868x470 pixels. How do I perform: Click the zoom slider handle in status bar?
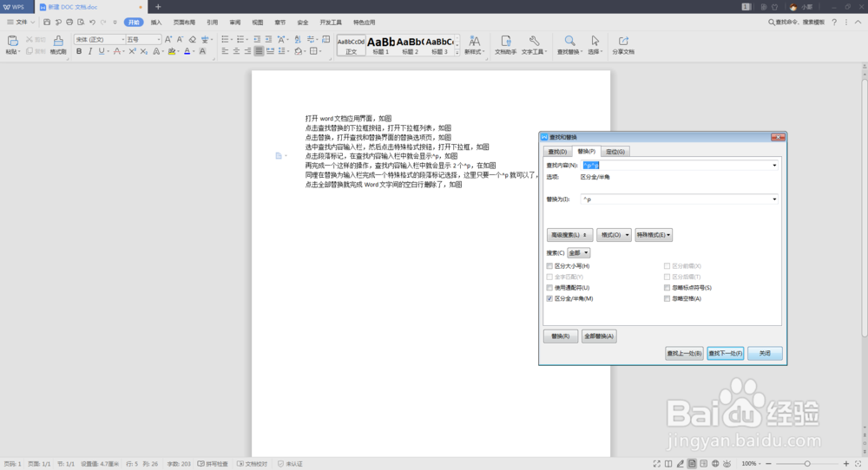[x=807, y=464]
